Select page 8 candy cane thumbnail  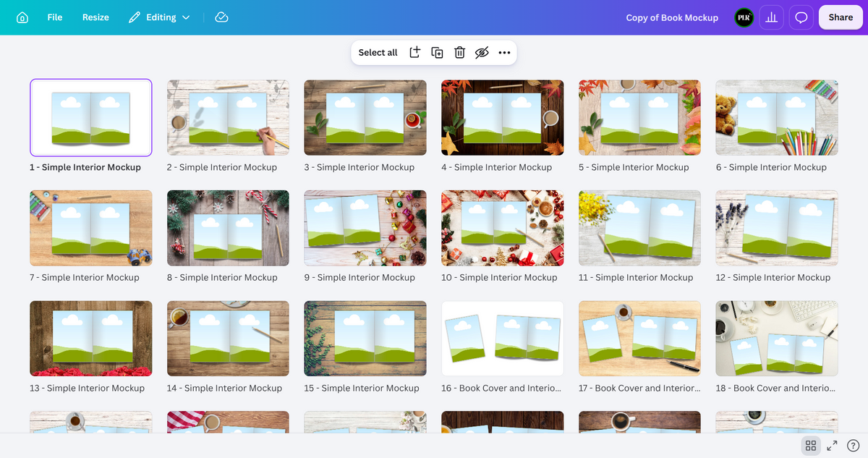pos(228,228)
